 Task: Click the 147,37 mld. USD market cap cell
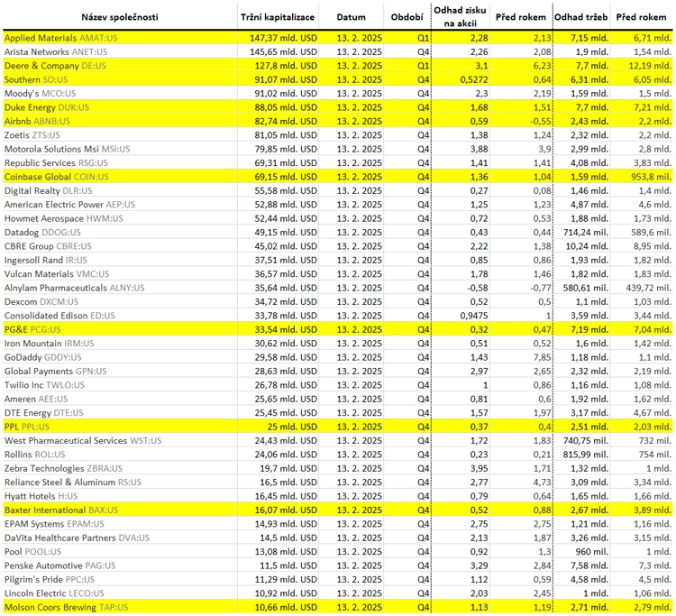pos(283,38)
